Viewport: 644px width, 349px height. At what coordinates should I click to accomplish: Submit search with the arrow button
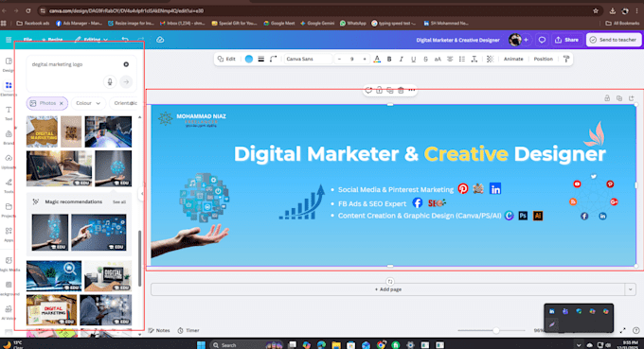[x=126, y=82]
